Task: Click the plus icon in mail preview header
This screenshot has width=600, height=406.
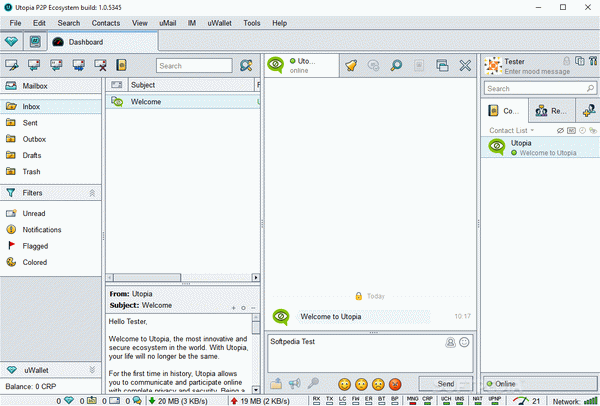Action: coord(233,308)
